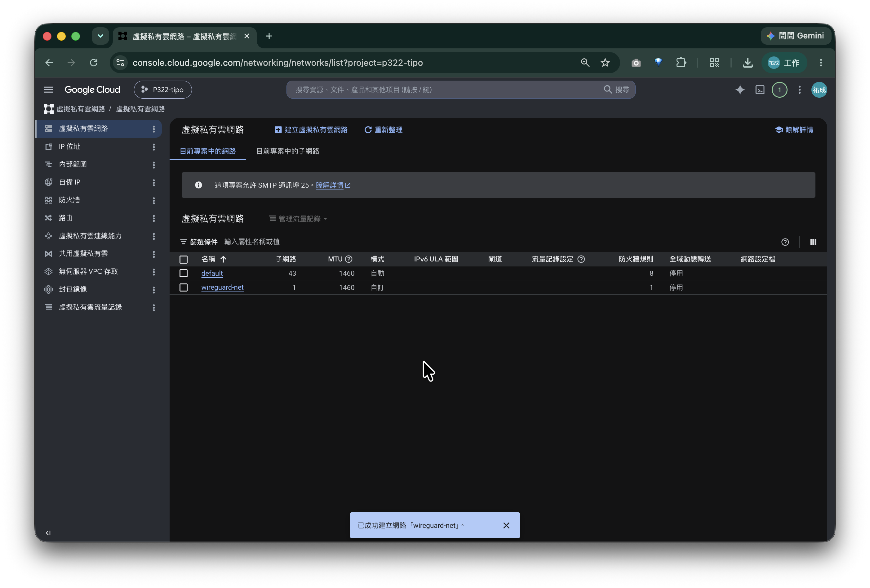Open the header three-dot settings menu
This screenshot has height=588, width=870.
tap(799, 90)
